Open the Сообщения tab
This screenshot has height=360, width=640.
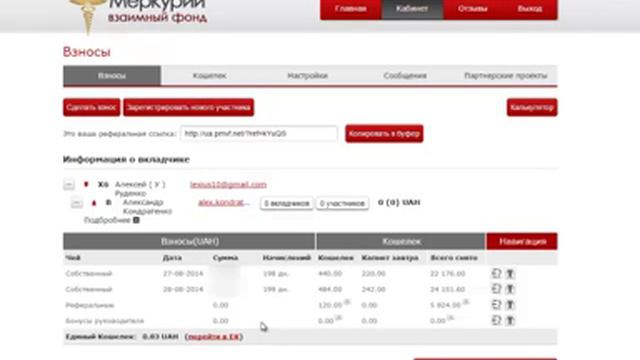405,76
